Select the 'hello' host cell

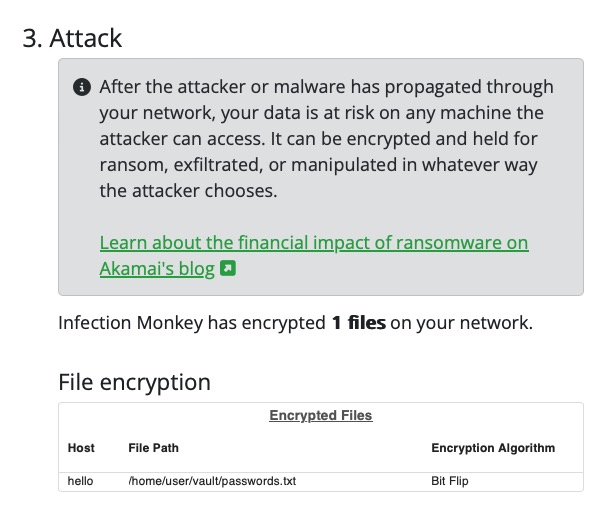[x=80, y=481]
